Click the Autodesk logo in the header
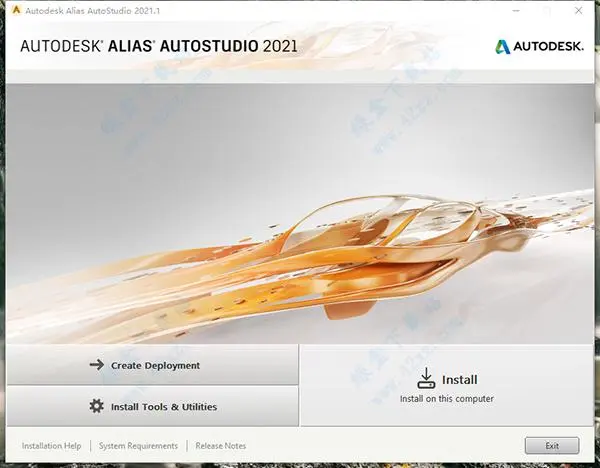 (540, 47)
